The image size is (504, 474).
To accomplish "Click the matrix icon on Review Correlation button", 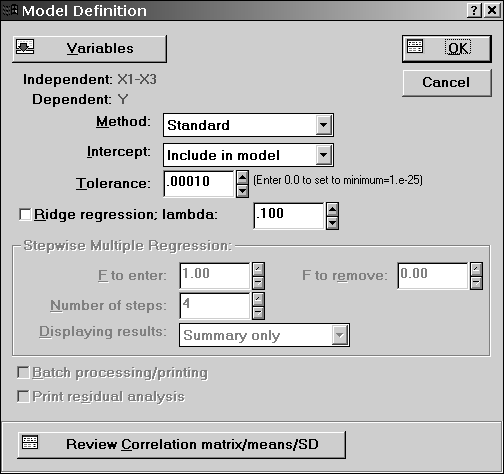I will [x=30, y=442].
